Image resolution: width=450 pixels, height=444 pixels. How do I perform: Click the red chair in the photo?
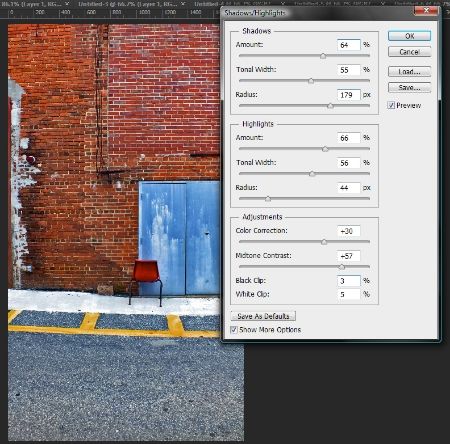[146, 282]
